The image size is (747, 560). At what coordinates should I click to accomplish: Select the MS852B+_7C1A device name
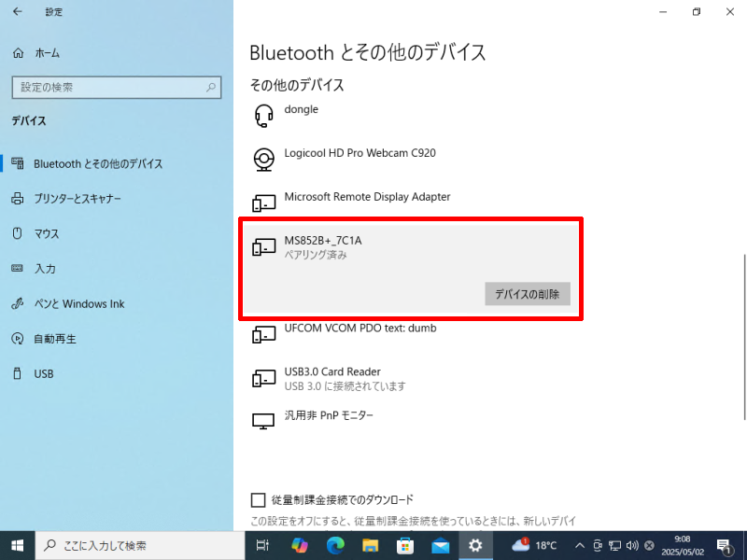click(323, 241)
